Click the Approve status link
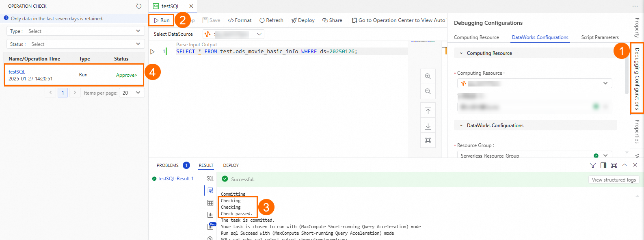The width and height of the screenshot is (644, 240). point(127,75)
